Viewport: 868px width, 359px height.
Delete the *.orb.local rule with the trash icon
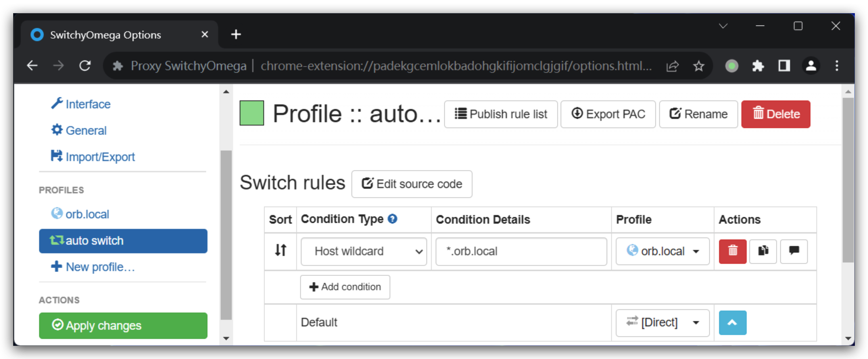(x=732, y=251)
